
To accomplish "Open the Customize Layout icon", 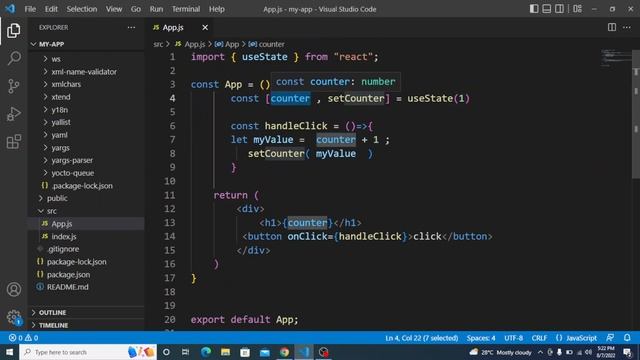I will 577,9.
